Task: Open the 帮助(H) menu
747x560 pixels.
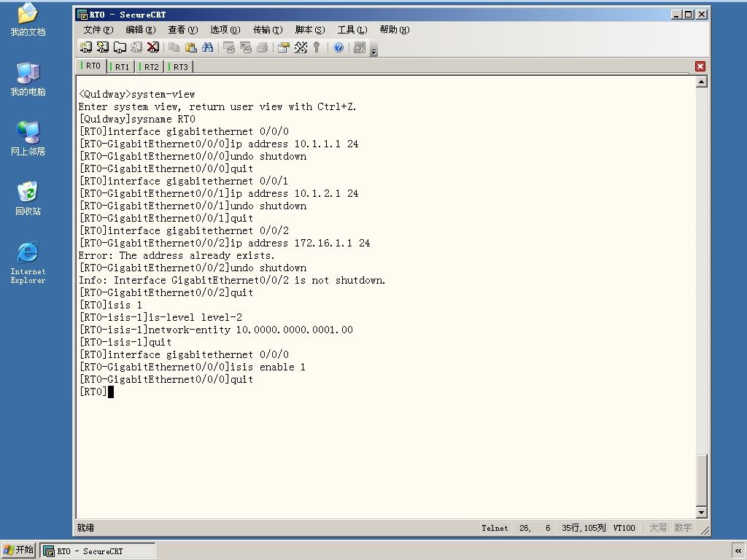Action: click(x=395, y=29)
